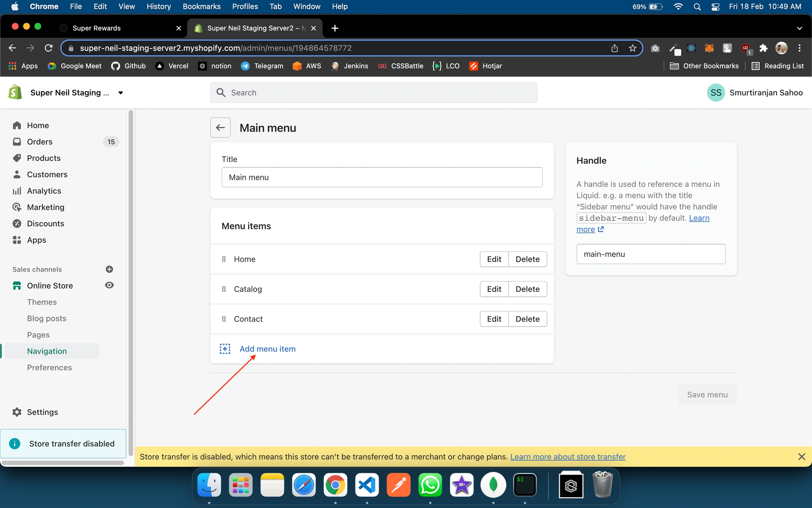
Task: Dismiss the store transfer yellow banner
Action: [x=801, y=456]
